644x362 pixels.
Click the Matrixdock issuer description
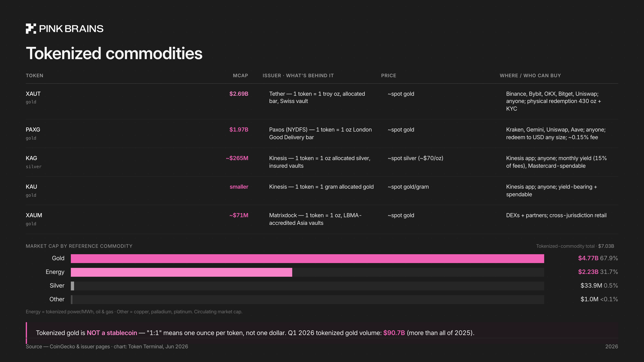[x=315, y=219]
